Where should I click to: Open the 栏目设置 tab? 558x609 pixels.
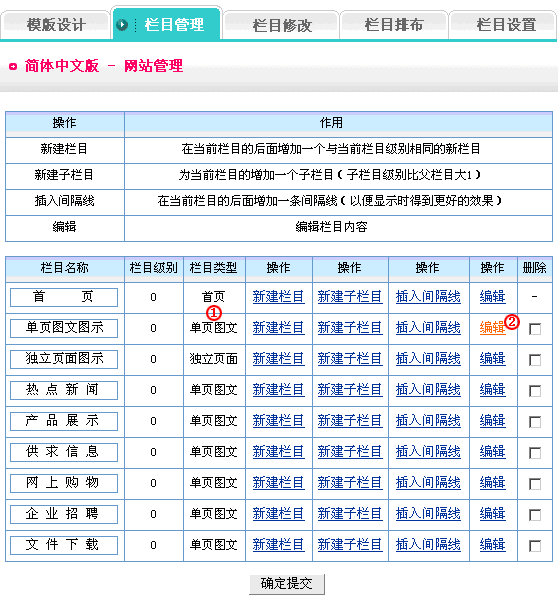point(506,25)
